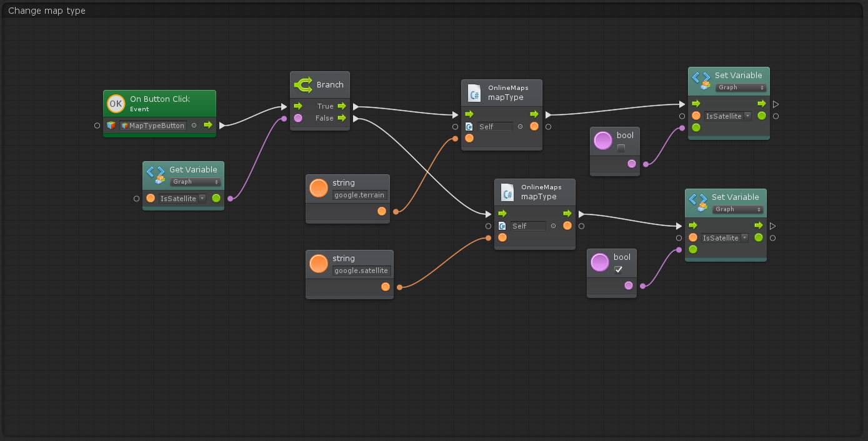Click the MapTypeButton object field
The image size is (868, 441).
coord(152,126)
